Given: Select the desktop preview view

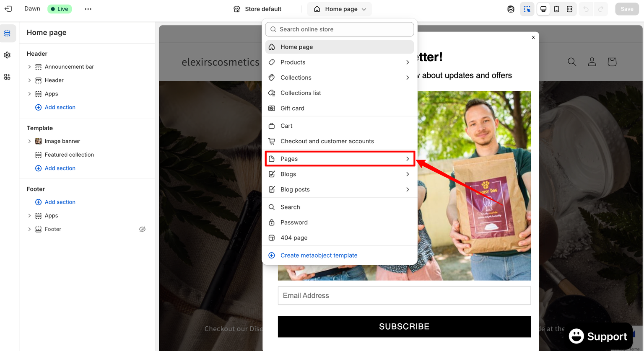Looking at the screenshot, I should (x=543, y=9).
